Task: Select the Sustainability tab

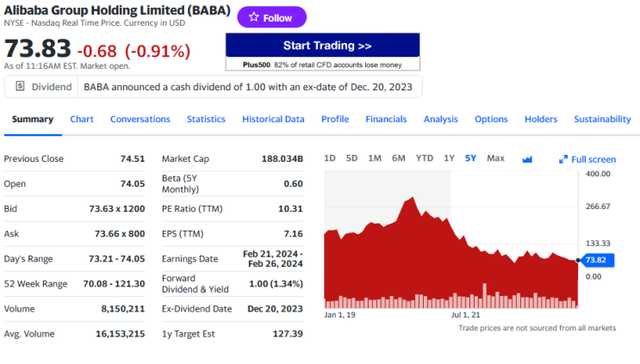Action: (602, 120)
